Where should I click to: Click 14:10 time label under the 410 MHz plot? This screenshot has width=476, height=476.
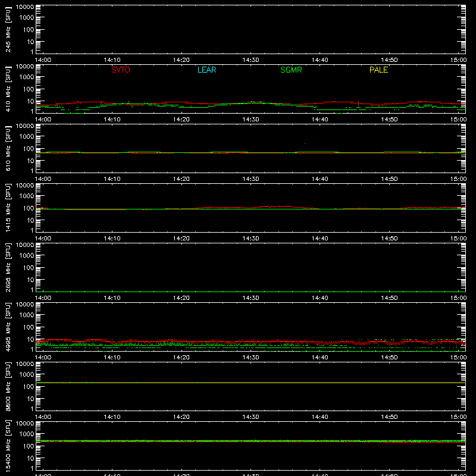112,120
